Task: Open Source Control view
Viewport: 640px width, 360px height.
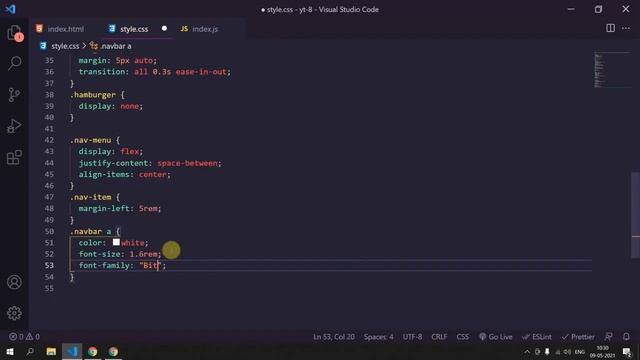Action: pos(14,95)
